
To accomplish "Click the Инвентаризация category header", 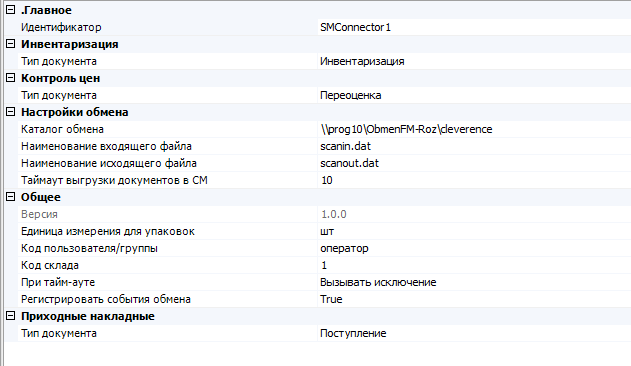I will tap(70, 44).
